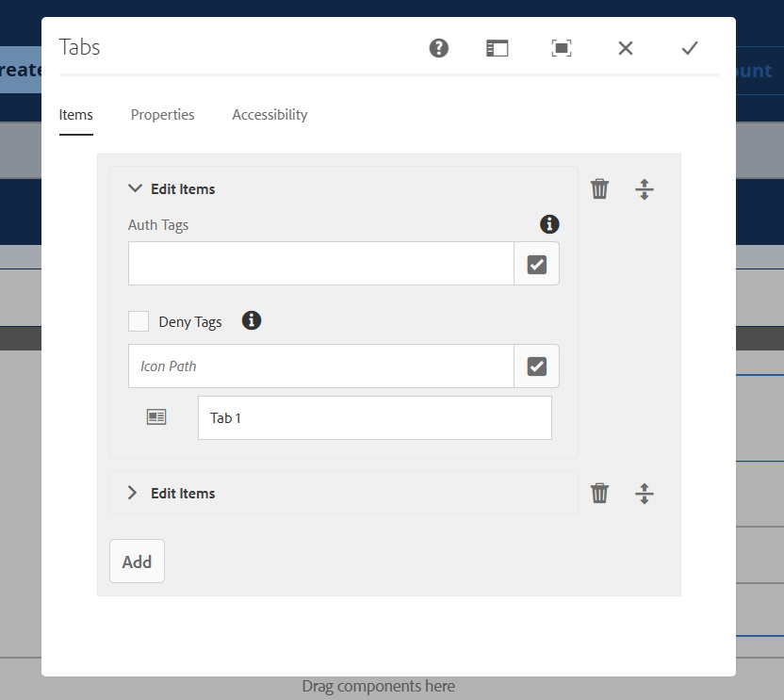Image resolution: width=784 pixels, height=700 pixels.
Task: Enable the Deny Tags checkbox
Action: [x=139, y=320]
